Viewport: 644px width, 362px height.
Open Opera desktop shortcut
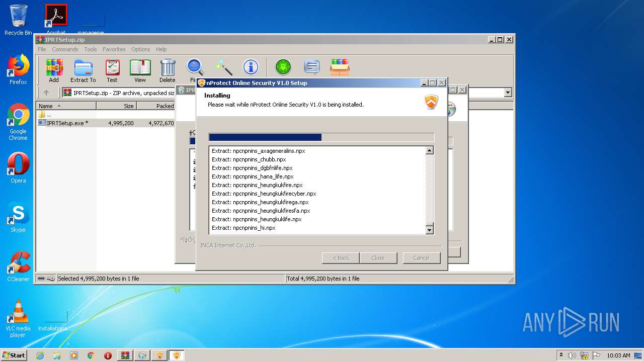[x=18, y=168]
